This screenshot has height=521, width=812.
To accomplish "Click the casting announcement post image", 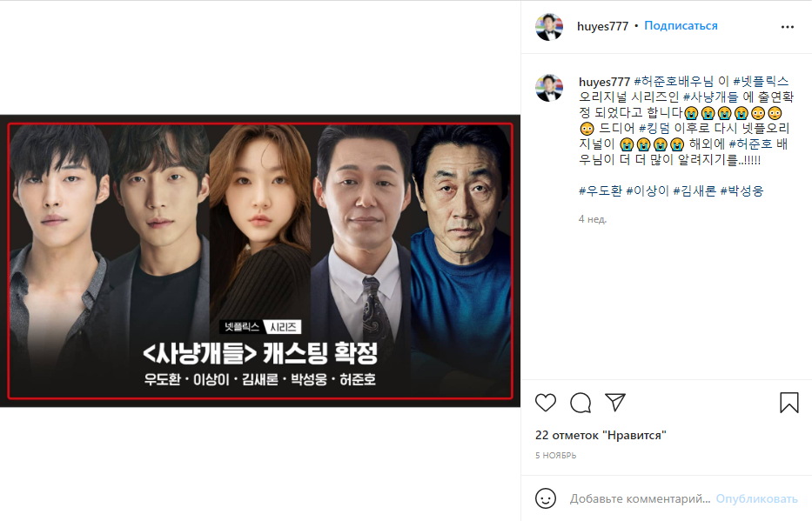I will point(260,261).
